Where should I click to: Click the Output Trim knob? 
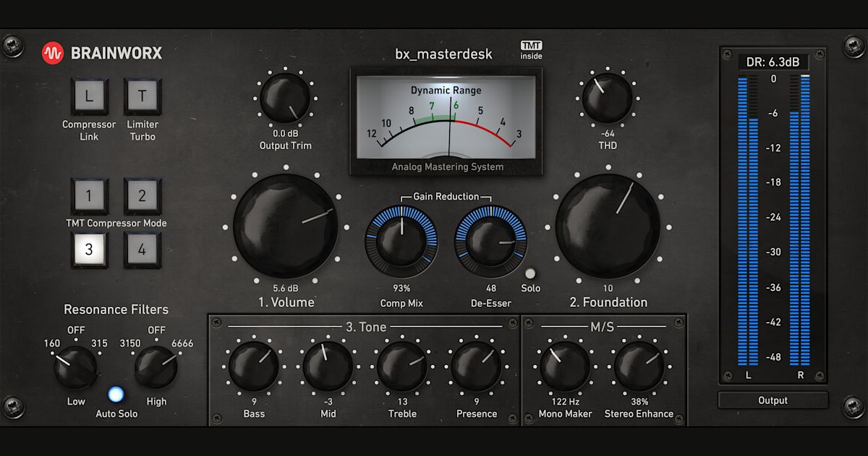click(285, 99)
